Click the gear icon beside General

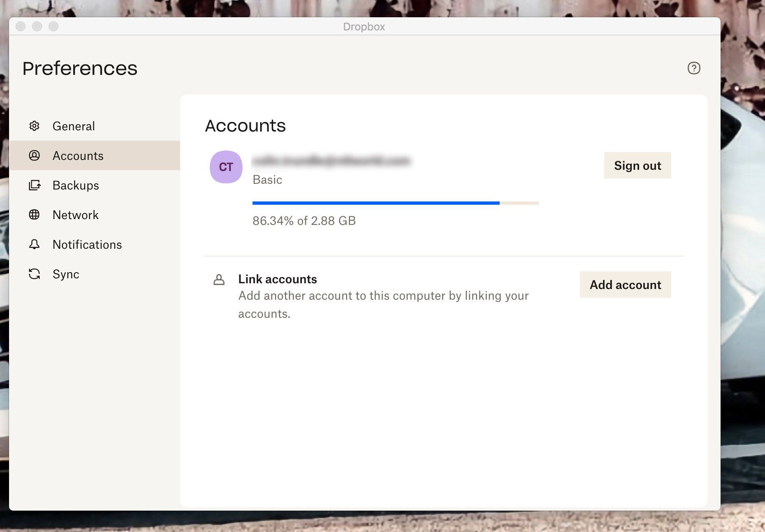[34, 126]
